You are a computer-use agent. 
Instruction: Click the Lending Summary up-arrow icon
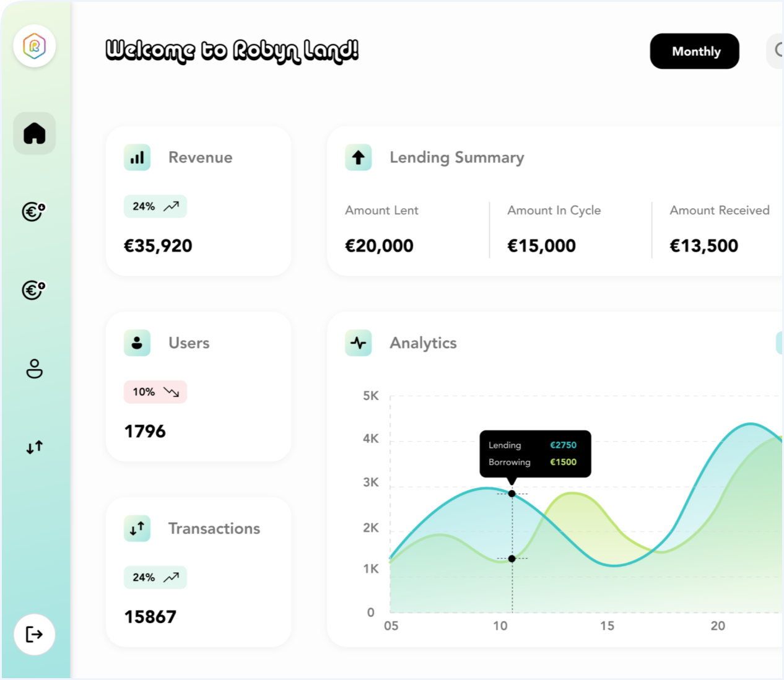(358, 157)
